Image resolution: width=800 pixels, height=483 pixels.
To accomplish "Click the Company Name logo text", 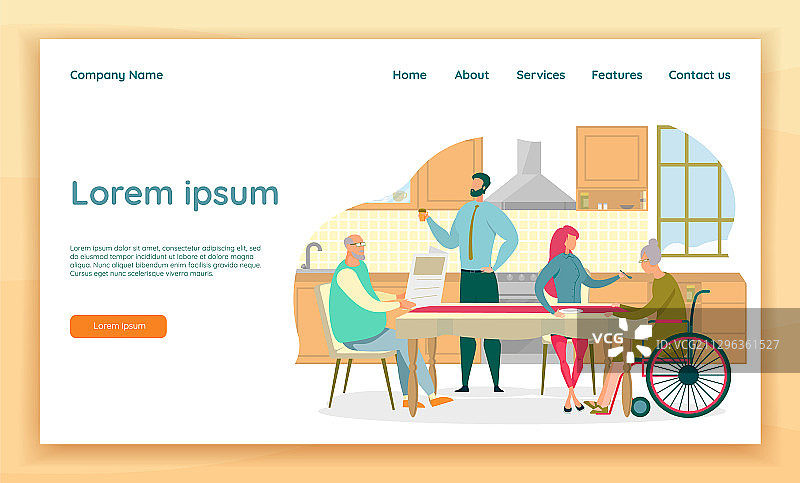I will click(x=116, y=75).
